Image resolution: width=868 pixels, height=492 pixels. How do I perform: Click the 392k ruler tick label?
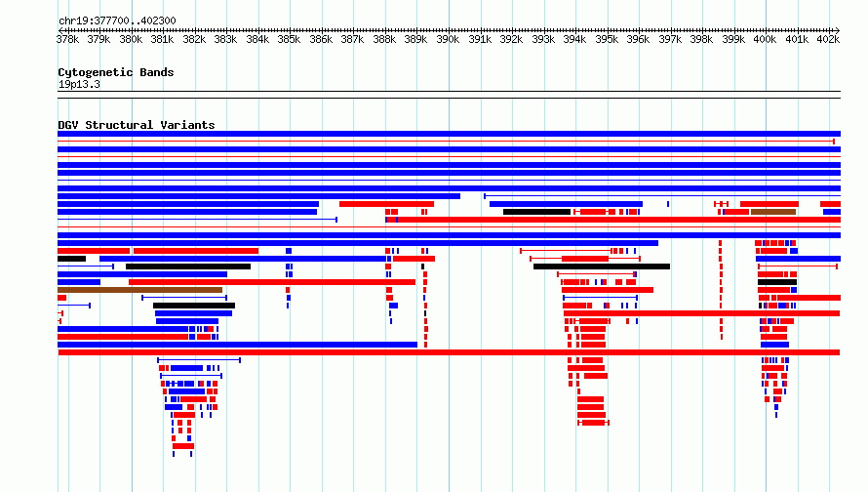pyautogui.click(x=511, y=39)
